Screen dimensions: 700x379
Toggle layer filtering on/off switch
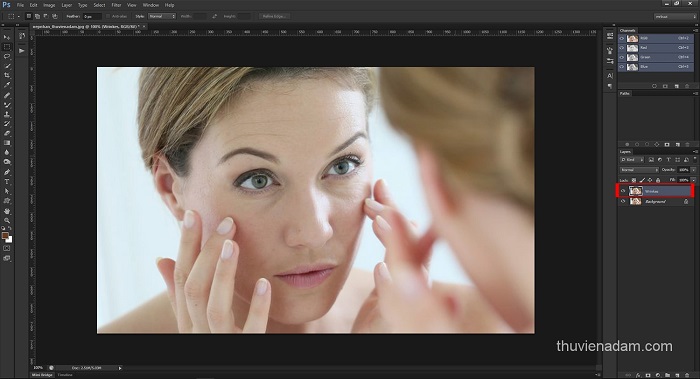pyautogui.click(x=694, y=159)
